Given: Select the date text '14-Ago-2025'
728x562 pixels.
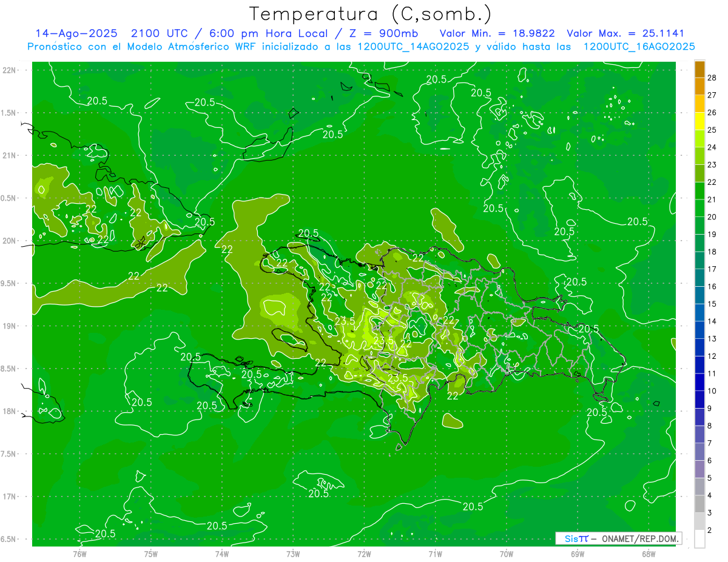Looking at the screenshot, I should [76, 33].
